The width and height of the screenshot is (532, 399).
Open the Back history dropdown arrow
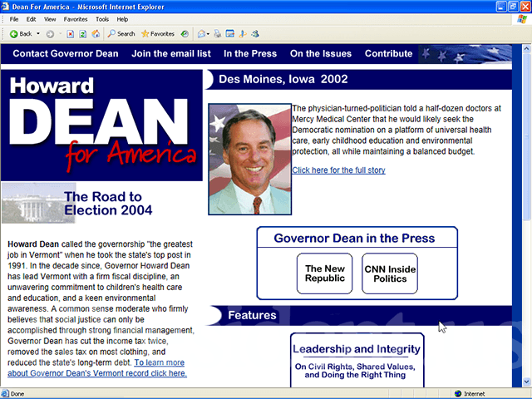(38, 34)
